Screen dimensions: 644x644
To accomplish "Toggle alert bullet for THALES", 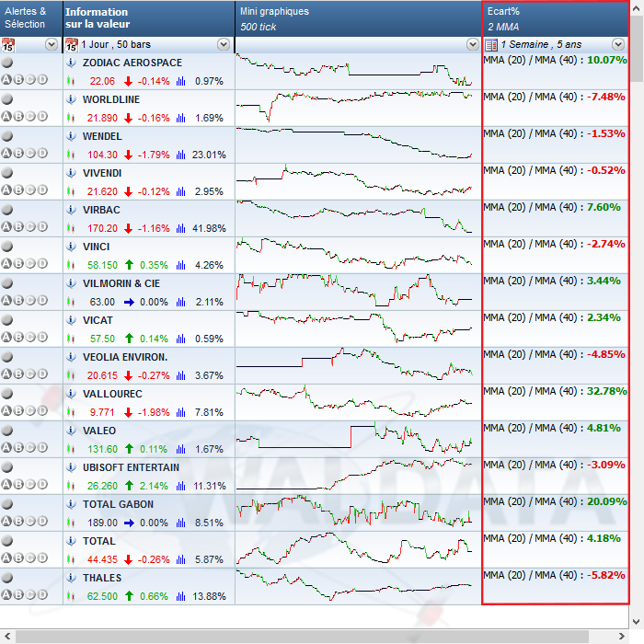I will point(7,578).
